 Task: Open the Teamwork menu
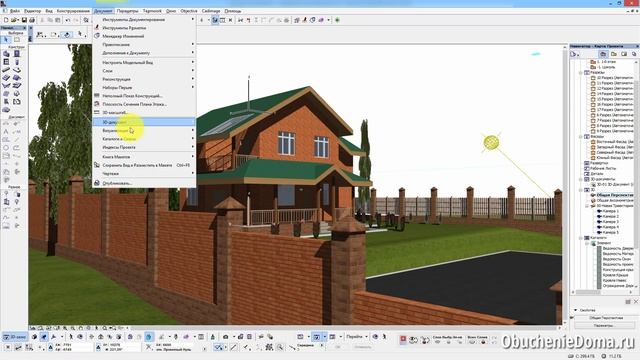(x=152, y=11)
